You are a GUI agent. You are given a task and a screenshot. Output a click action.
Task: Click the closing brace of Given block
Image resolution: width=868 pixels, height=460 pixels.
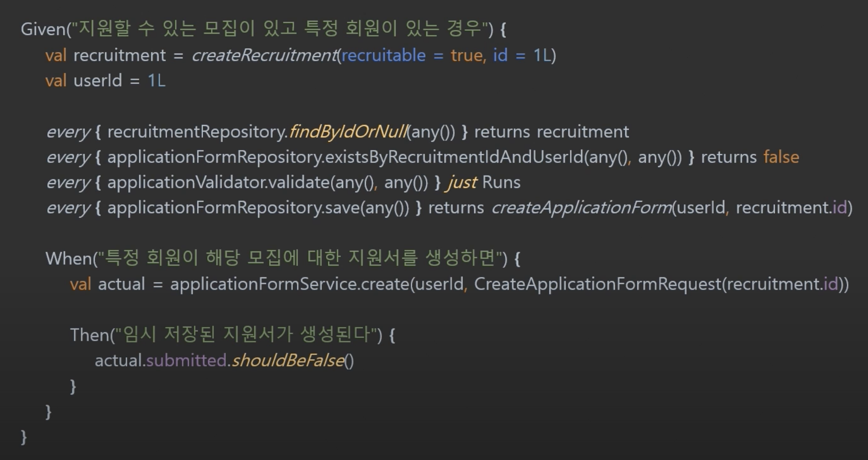(24, 437)
